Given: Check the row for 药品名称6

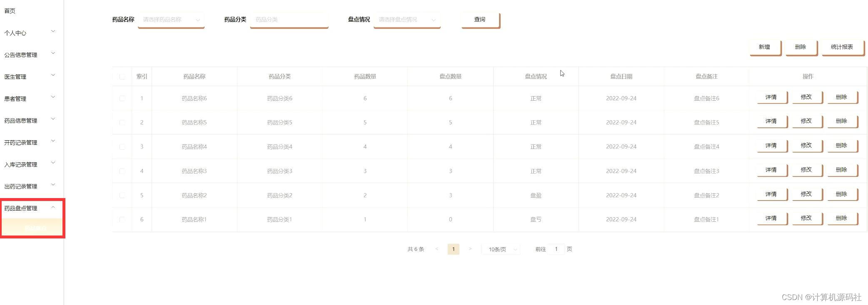Looking at the screenshot, I should 122,98.
